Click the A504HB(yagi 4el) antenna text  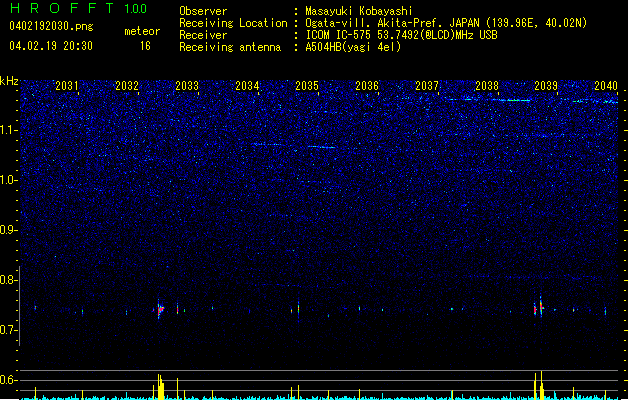353,47
